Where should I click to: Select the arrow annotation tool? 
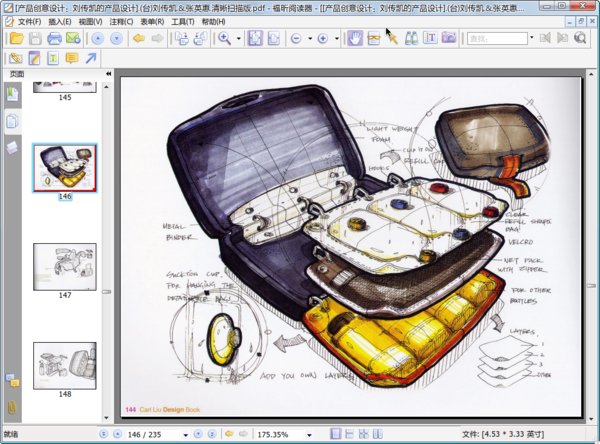click(x=91, y=58)
